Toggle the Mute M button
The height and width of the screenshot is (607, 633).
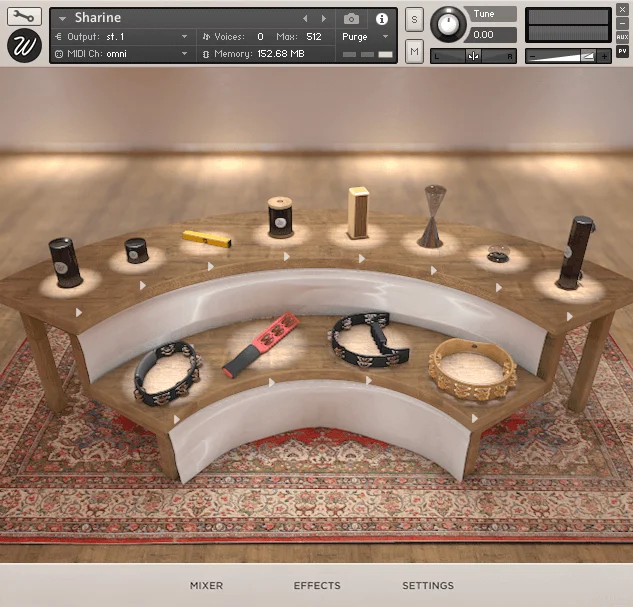tap(414, 51)
